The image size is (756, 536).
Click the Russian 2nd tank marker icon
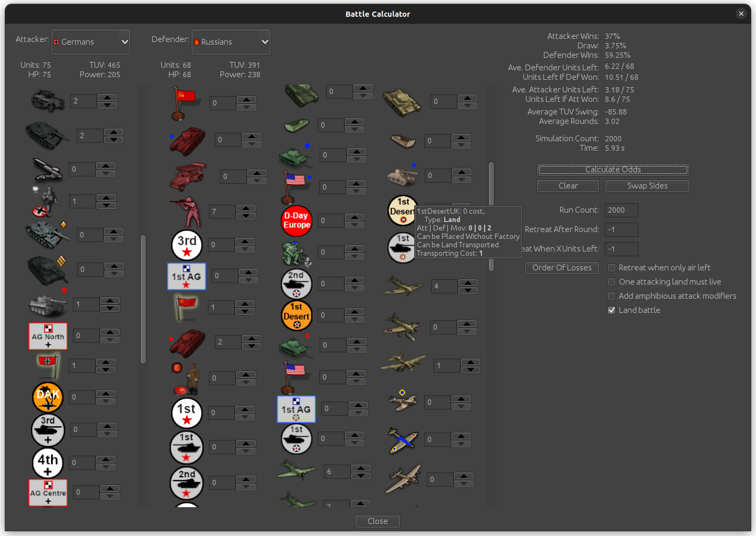point(187,482)
